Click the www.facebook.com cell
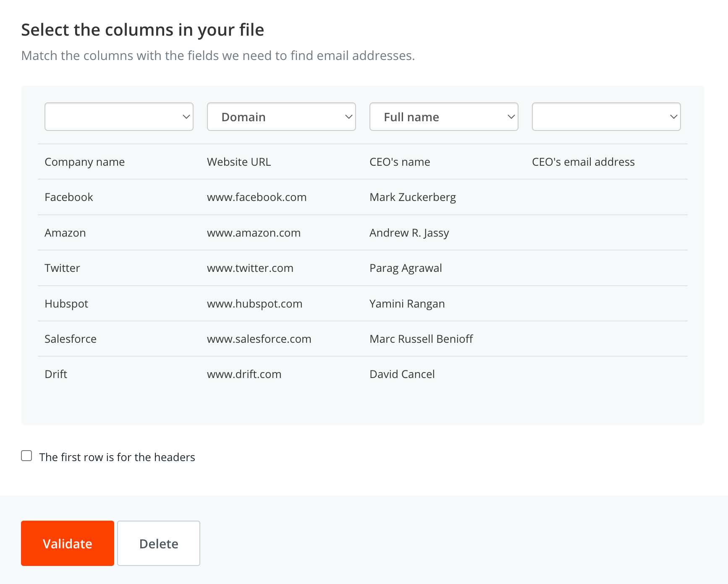728x584 pixels. click(257, 197)
